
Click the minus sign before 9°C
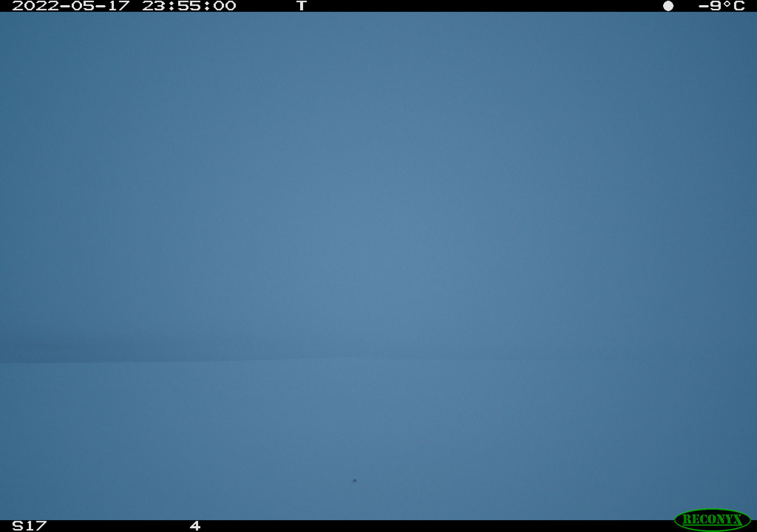click(x=703, y=6)
